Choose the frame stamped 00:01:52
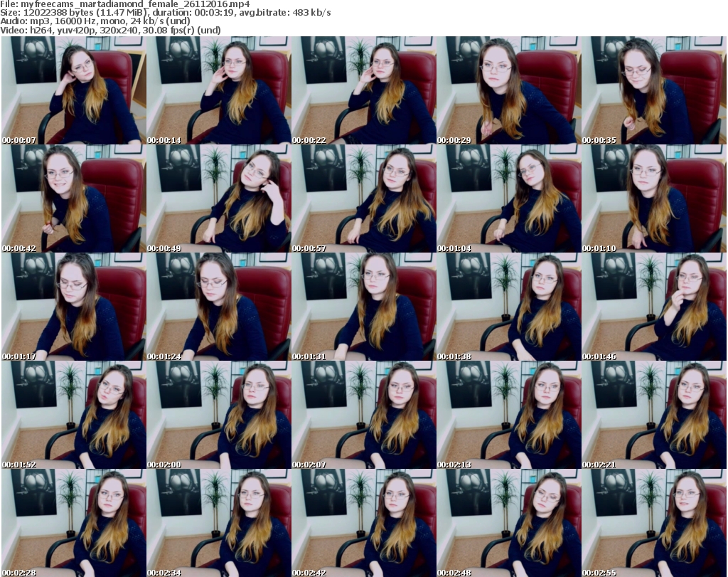The width and height of the screenshot is (728, 577). [74, 415]
